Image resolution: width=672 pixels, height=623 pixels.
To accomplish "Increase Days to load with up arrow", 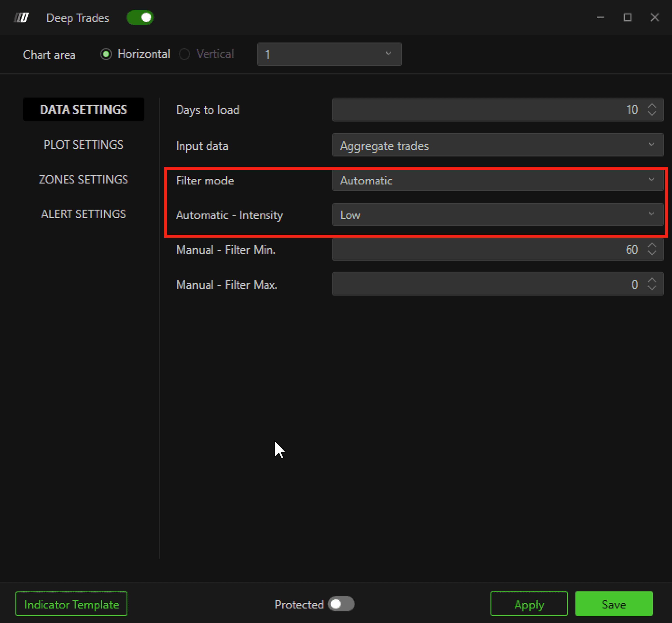I will (x=651, y=106).
